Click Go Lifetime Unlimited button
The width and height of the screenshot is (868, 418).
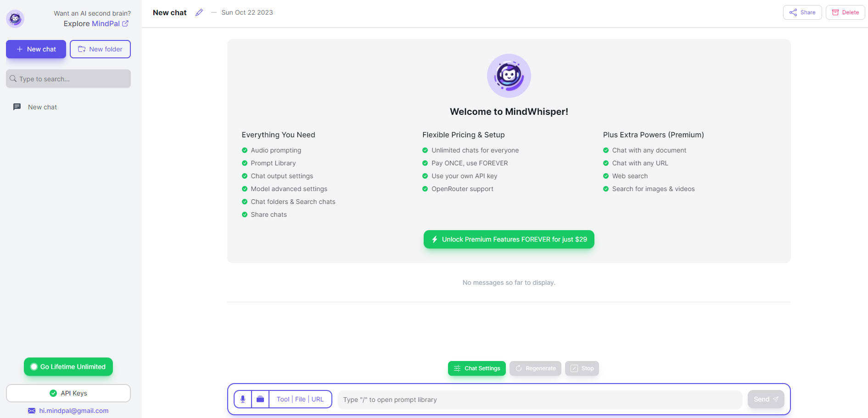click(68, 367)
